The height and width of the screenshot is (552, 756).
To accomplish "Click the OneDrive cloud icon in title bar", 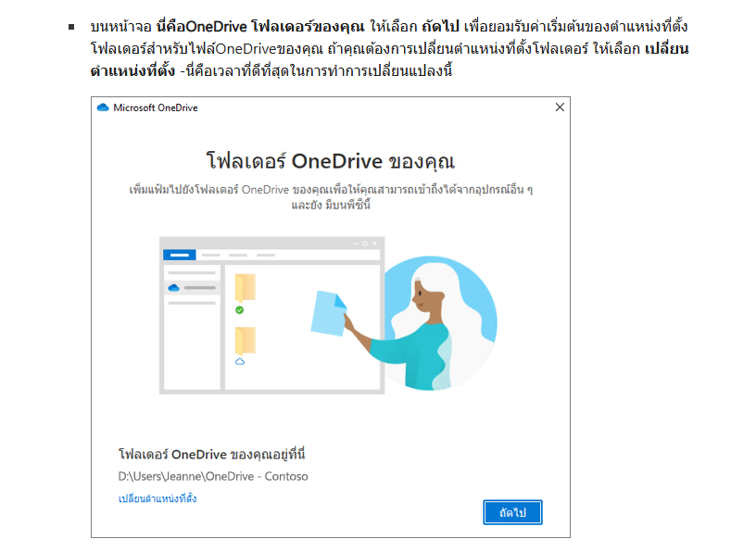I will pos(103,107).
